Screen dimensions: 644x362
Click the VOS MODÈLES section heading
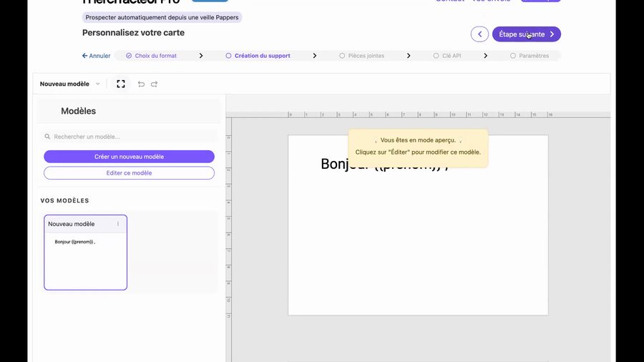tap(64, 200)
